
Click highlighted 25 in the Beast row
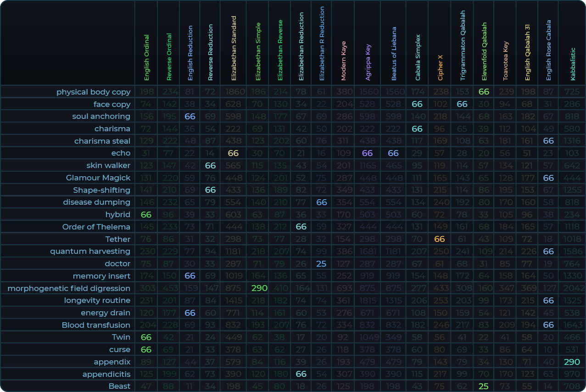pyautogui.click(x=483, y=386)
